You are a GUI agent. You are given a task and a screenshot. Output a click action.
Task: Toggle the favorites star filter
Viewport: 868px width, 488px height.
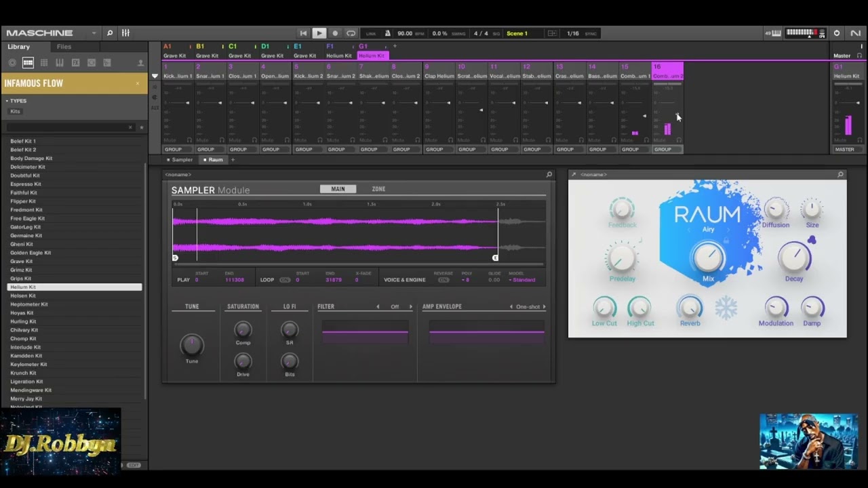click(141, 127)
